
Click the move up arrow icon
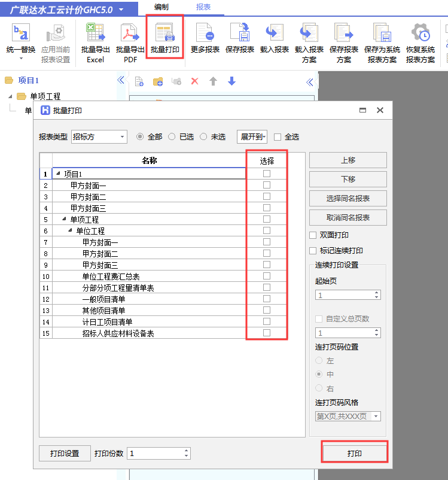pos(214,81)
